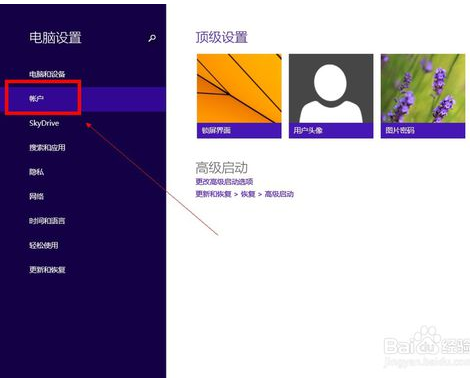Click 更新和恢复 in the breadcrumb path
This screenshot has width=470, height=378.
point(213,194)
